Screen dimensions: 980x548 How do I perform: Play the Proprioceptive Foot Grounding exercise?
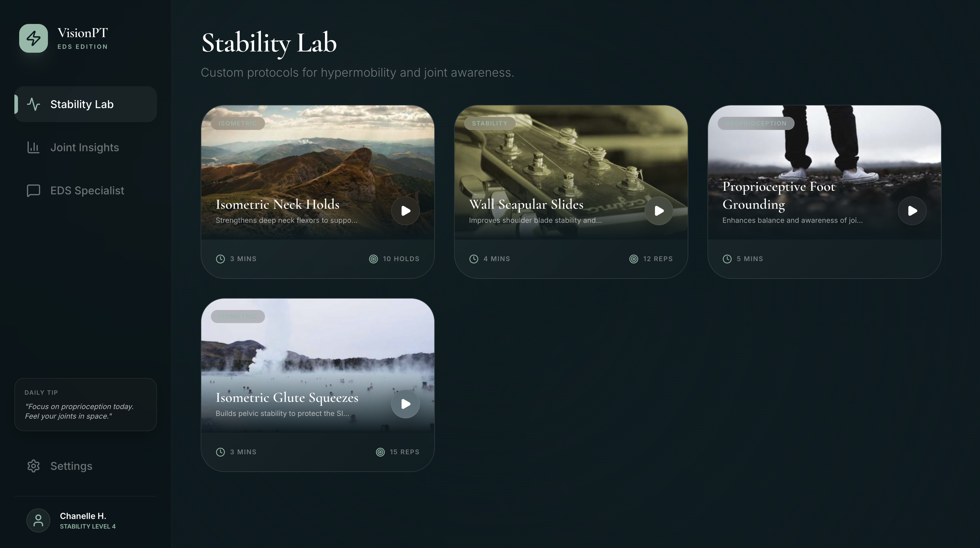coord(912,211)
